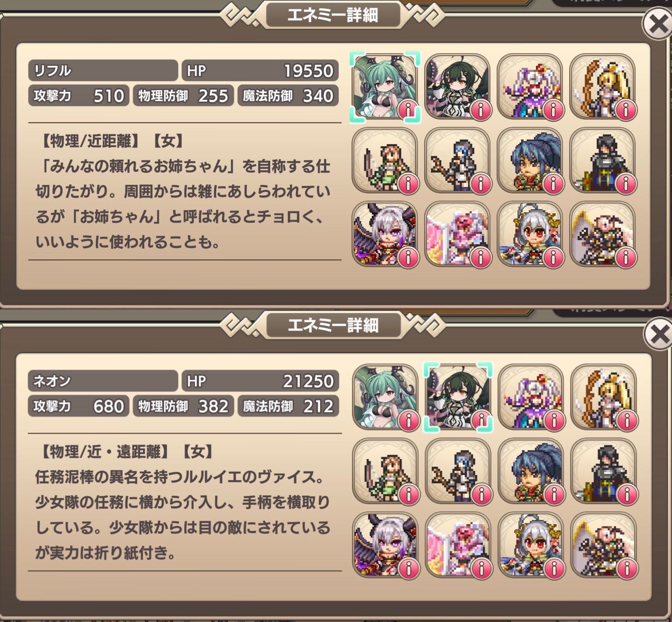Select blonde archer enemy in bottom panel

tap(603, 397)
